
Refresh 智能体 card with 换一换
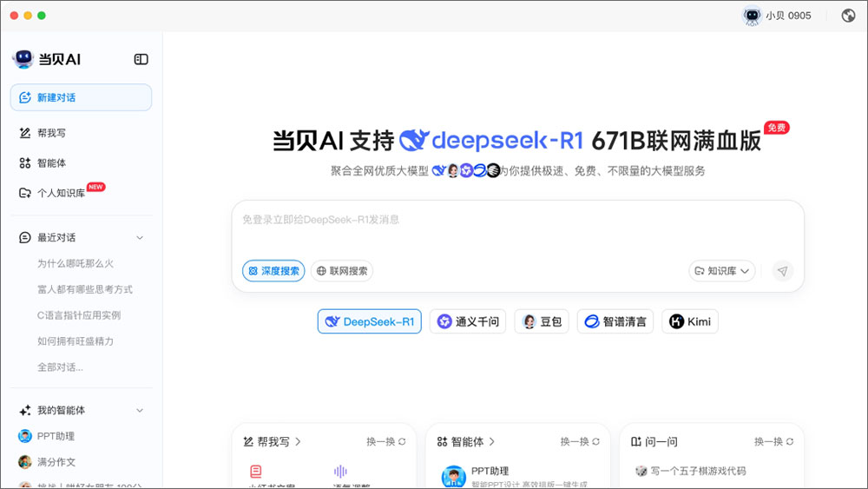point(580,441)
